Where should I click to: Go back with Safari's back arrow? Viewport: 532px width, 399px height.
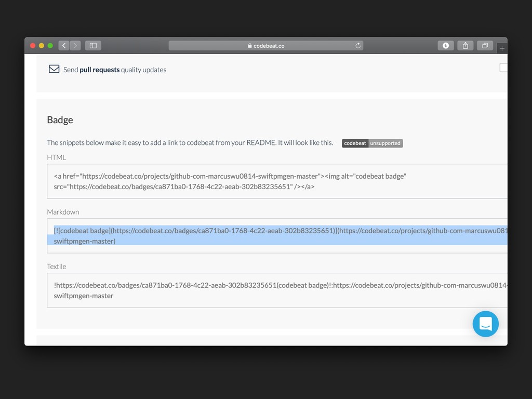tap(64, 46)
